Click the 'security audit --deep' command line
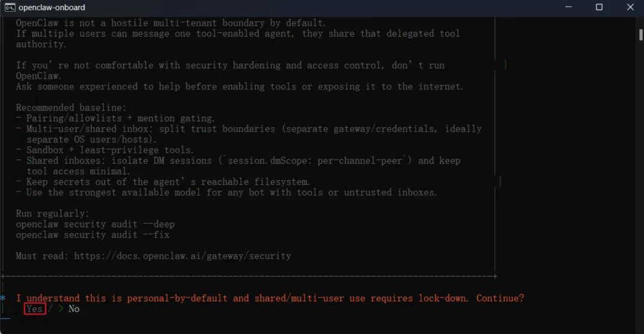Image resolution: width=644 pixels, height=334 pixels. click(95, 224)
